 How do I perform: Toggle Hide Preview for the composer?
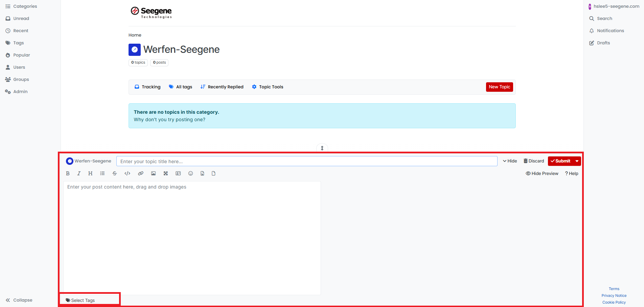542,173
